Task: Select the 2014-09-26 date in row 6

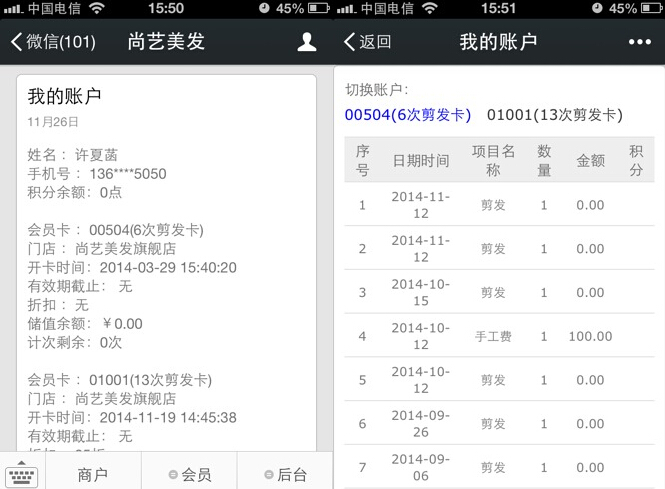Action: pos(421,424)
